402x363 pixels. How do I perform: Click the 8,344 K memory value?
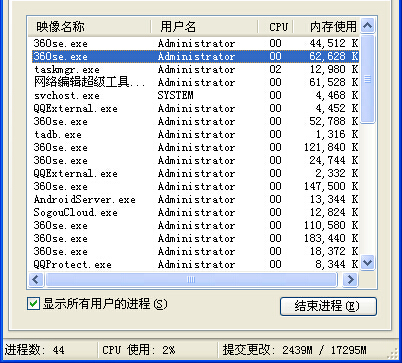(x=337, y=264)
